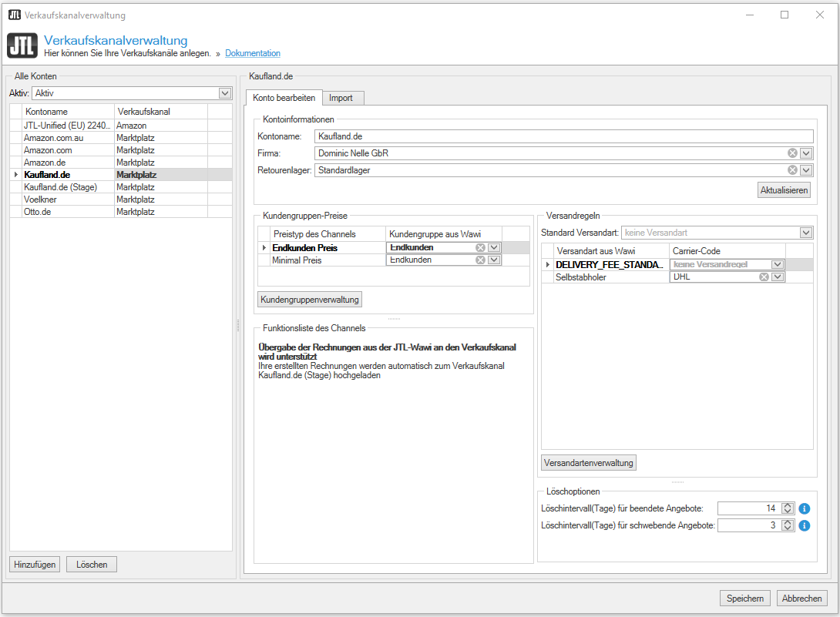Clear Endkunden group for Endkunden Preis row
The image size is (840, 617).
pyautogui.click(x=479, y=248)
